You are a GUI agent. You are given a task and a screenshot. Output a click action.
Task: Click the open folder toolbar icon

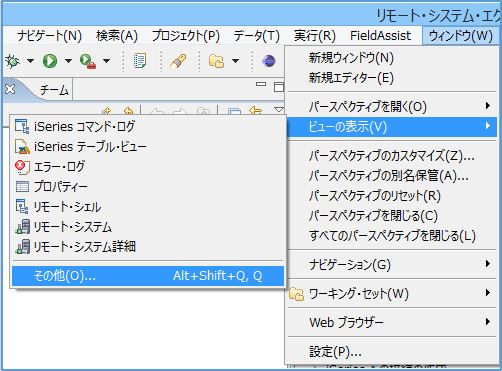pos(216,61)
